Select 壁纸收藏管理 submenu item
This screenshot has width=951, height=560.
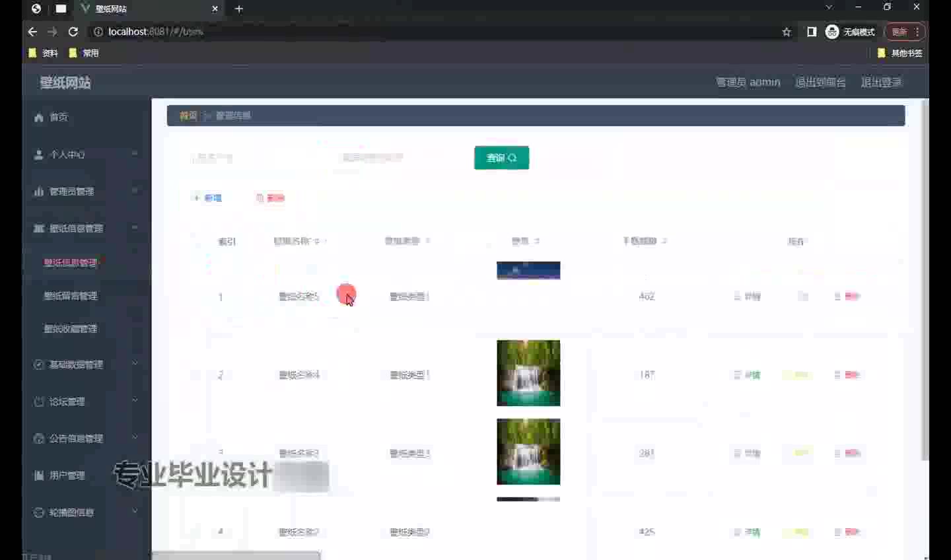(x=87, y=329)
